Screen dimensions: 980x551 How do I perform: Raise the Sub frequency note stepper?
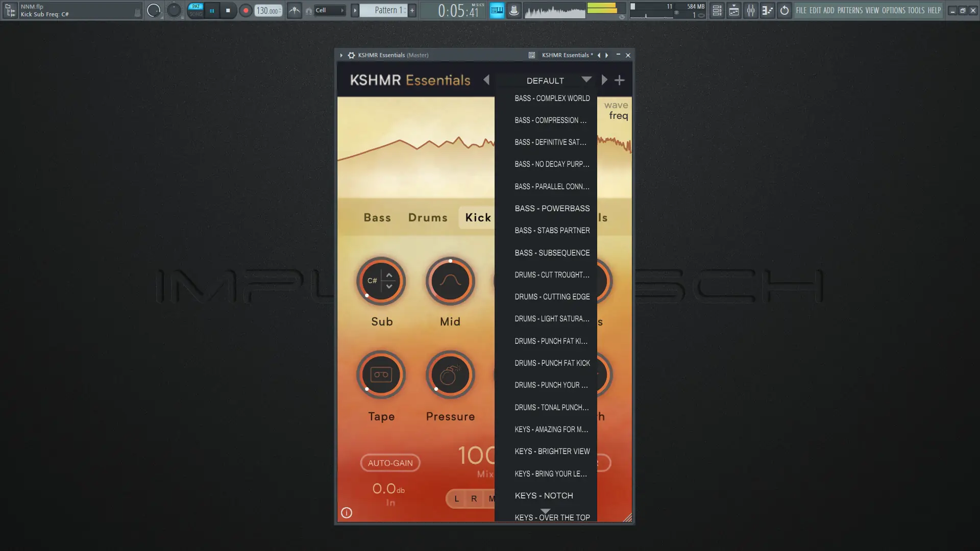point(389,275)
